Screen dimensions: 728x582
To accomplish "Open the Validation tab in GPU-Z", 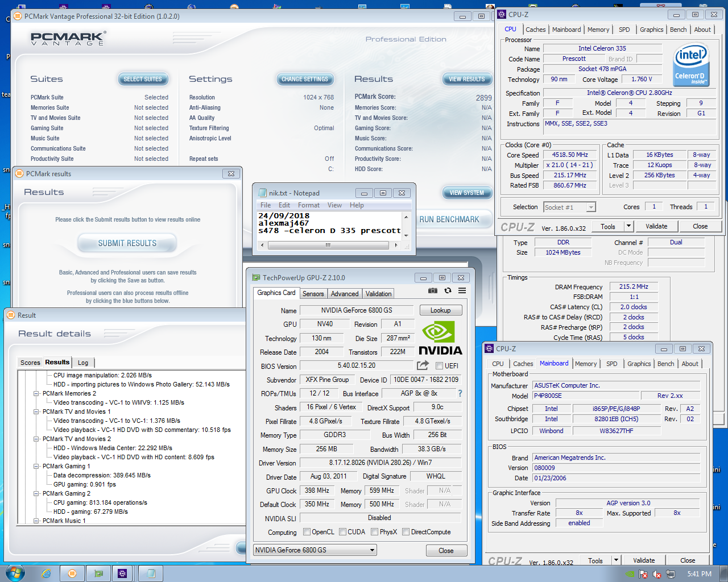I will point(378,294).
